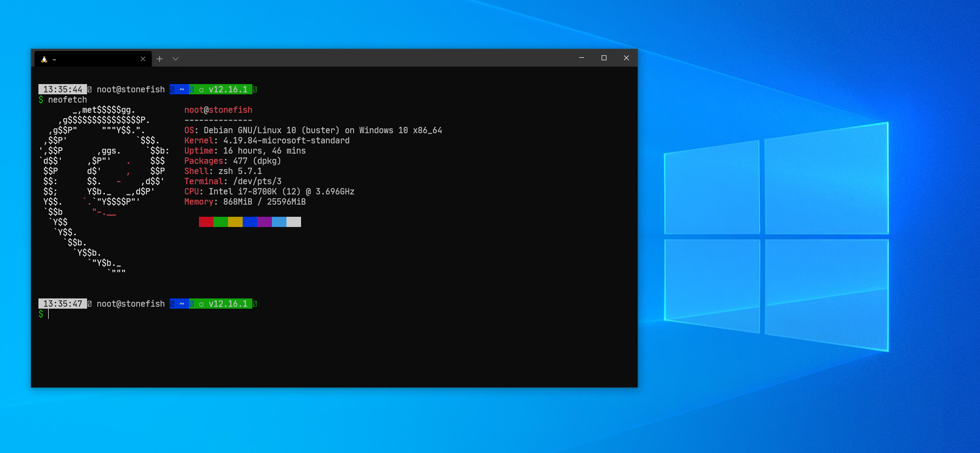Click the neofetch command text

pyautogui.click(x=67, y=100)
